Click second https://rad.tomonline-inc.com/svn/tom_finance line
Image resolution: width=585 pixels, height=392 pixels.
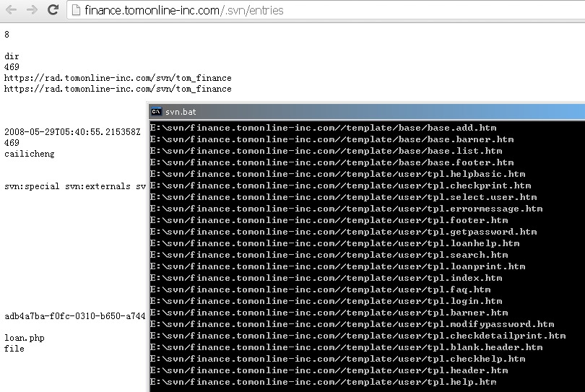[118, 89]
